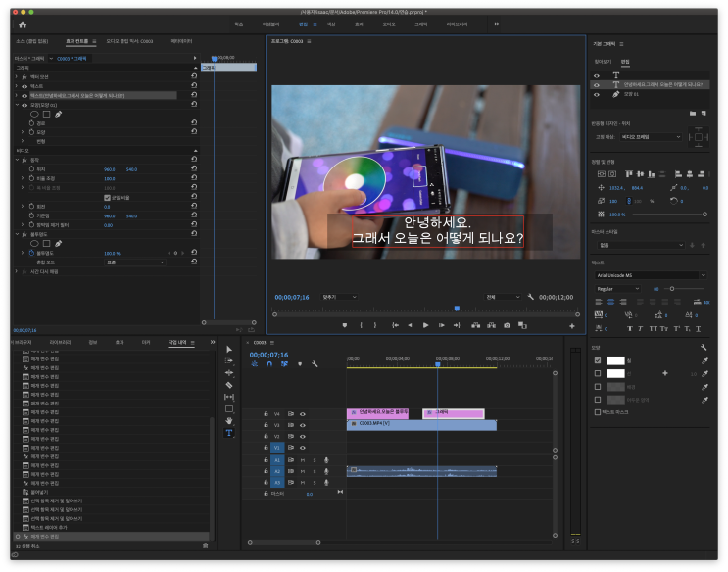Image resolution: width=728 pixels, height=572 pixels.
Task: Select the Ripple Edit tool
Action: point(229,373)
